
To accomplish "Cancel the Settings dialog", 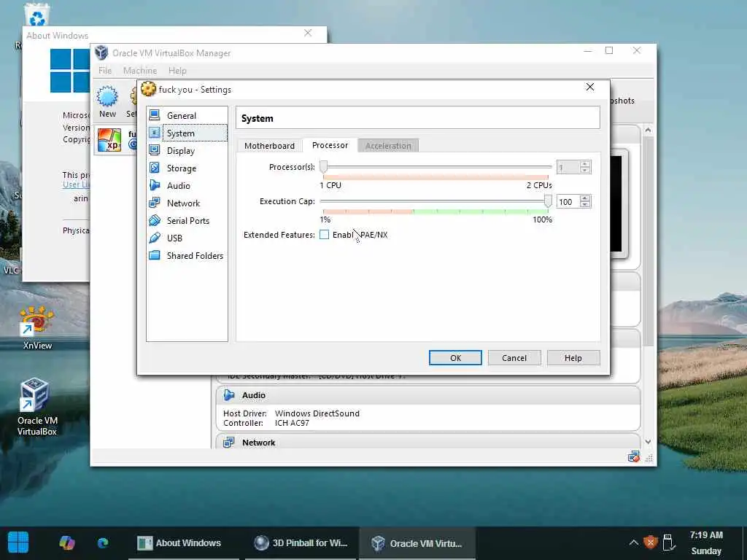I will (514, 358).
